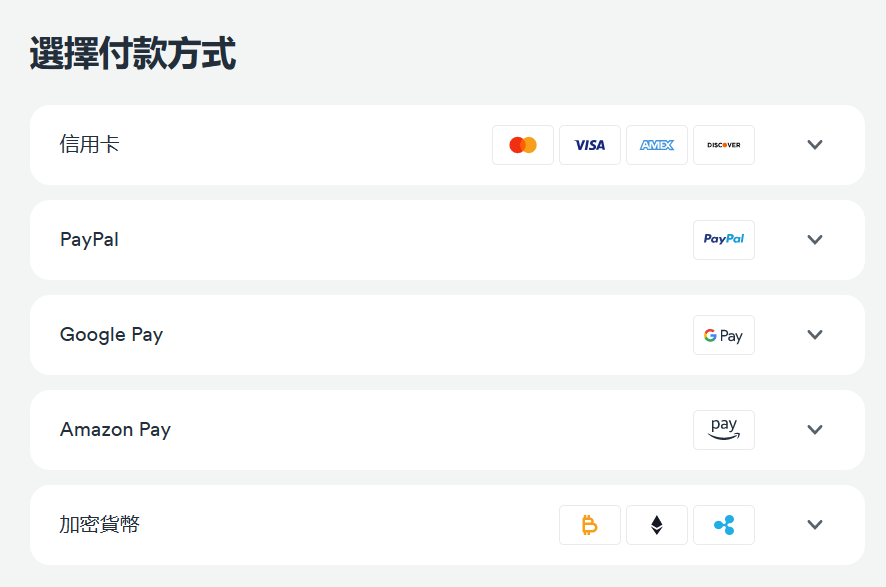Expand the Google Pay chevron

coord(815,334)
